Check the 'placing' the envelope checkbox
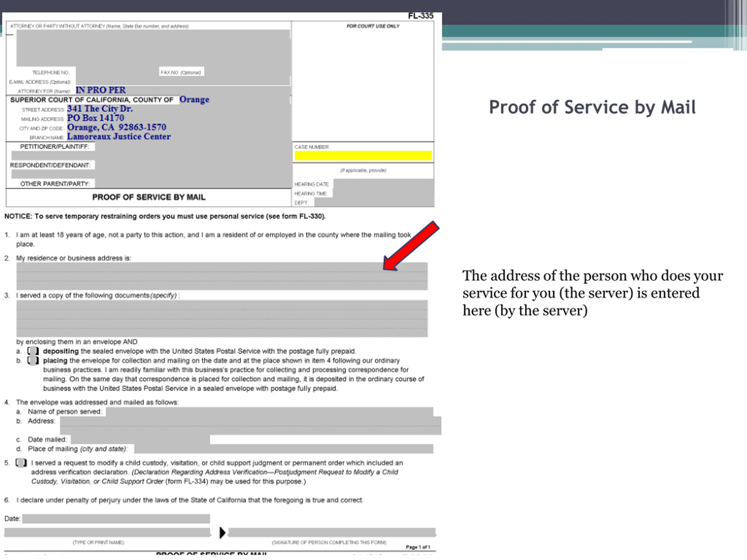 pos(33,360)
